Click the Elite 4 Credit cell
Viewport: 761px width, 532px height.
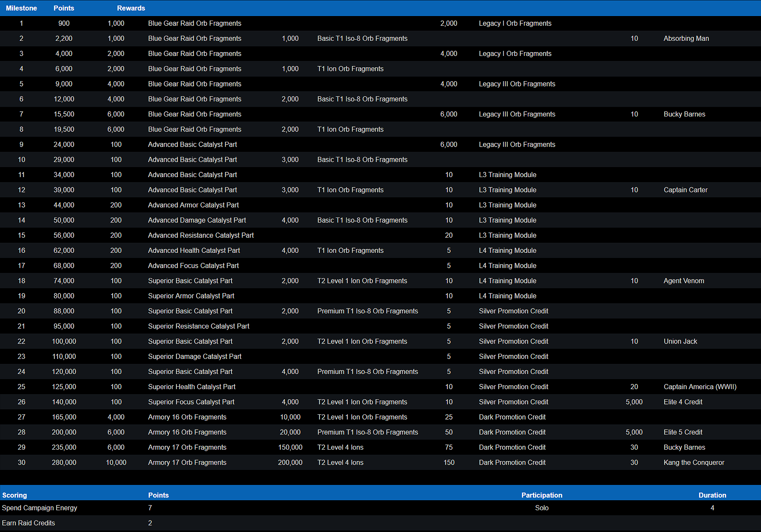(683, 402)
